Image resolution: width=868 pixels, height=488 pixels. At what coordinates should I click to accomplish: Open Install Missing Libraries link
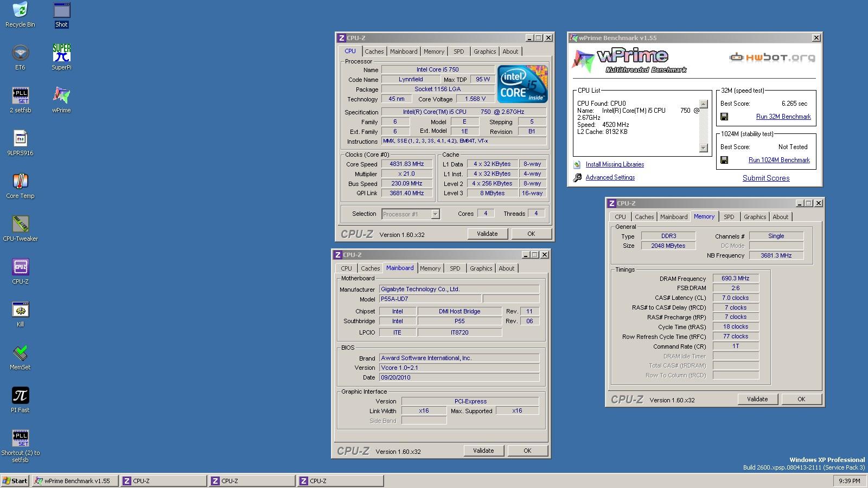coord(615,164)
